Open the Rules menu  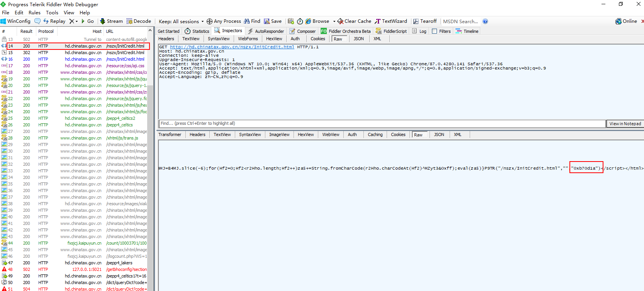34,12
